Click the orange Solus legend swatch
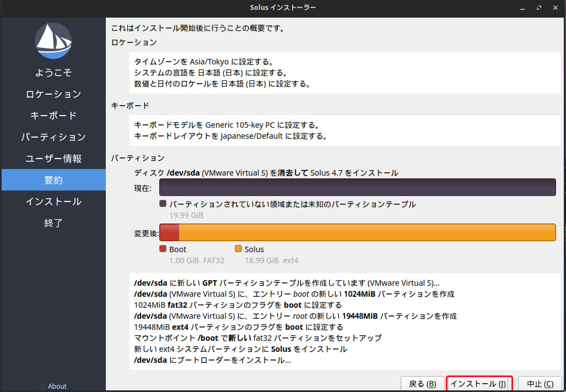This screenshot has width=566, height=392. click(x=238, y=249)
